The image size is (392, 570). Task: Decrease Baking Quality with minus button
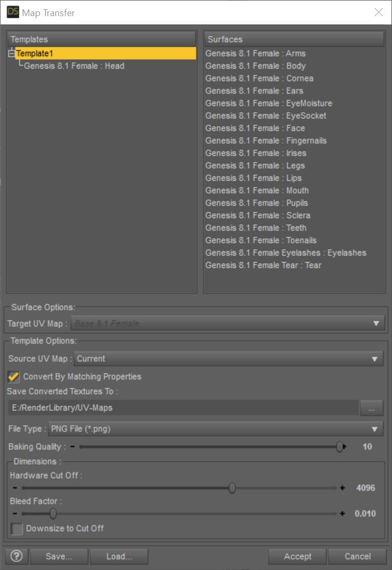pos(73,446)
